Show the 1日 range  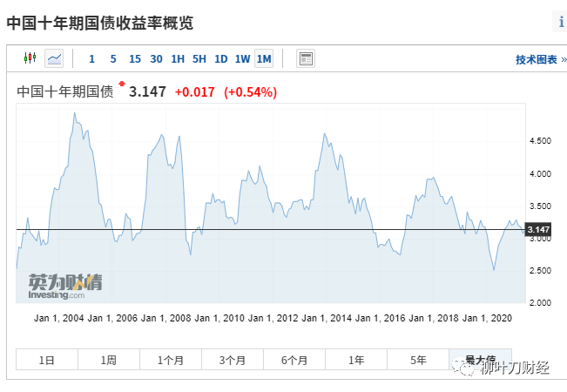point(47,360)
